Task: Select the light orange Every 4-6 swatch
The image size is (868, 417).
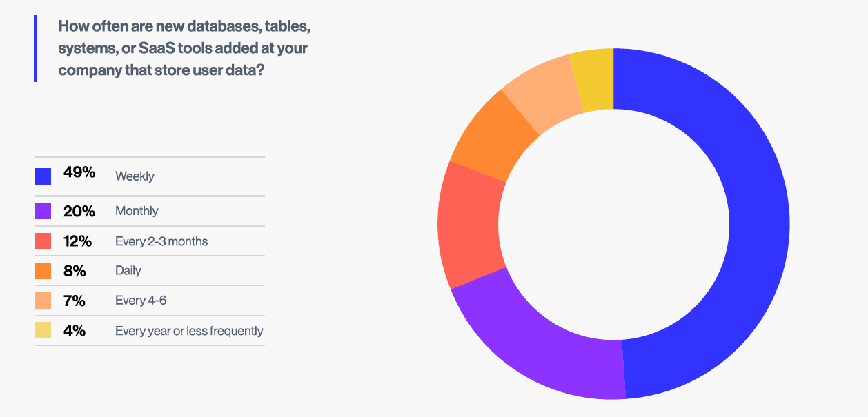Action: click(x=43, y=301)
